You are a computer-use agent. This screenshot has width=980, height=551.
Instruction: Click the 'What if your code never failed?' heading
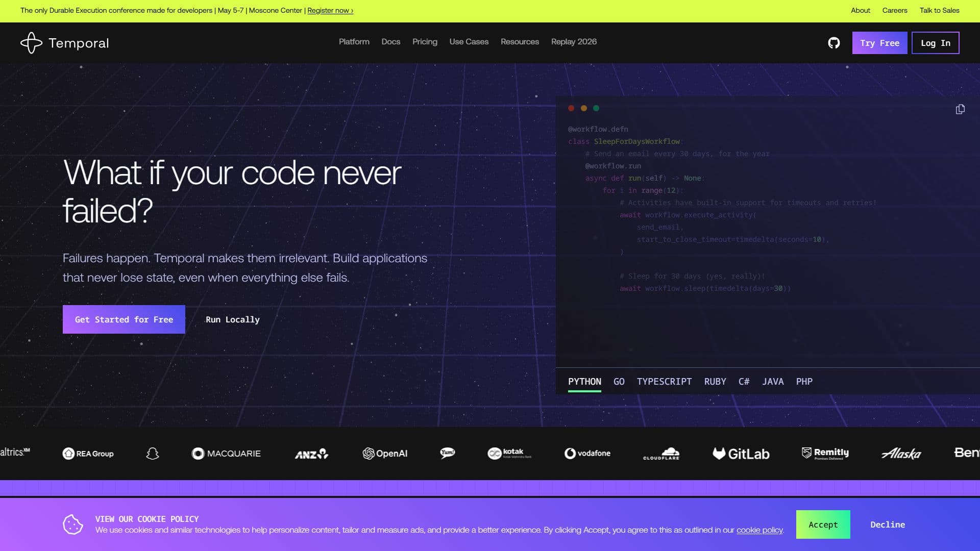[x=232, y=191]
